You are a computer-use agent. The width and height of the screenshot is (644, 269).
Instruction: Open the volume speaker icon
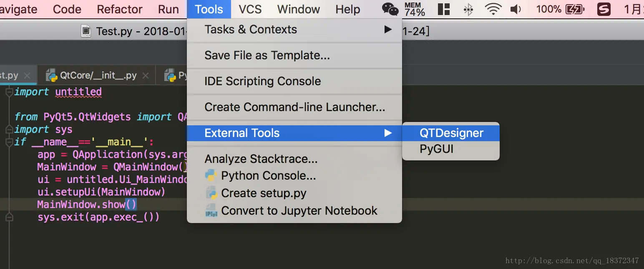pos(516,9)
